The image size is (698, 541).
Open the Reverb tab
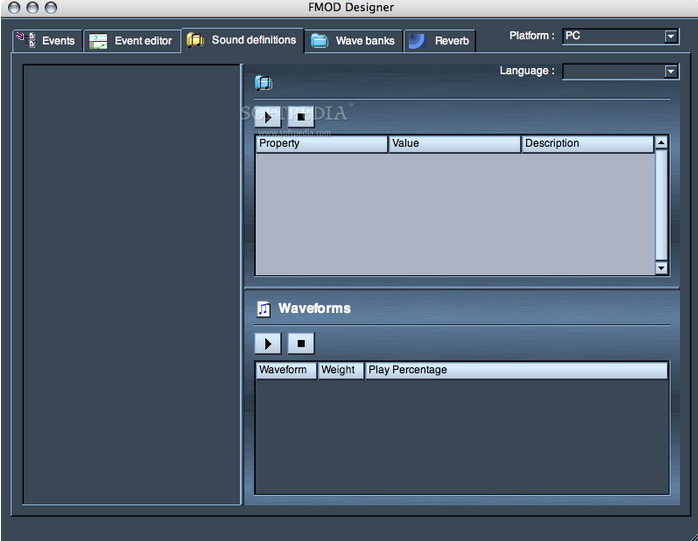click(x=440, y=41)
